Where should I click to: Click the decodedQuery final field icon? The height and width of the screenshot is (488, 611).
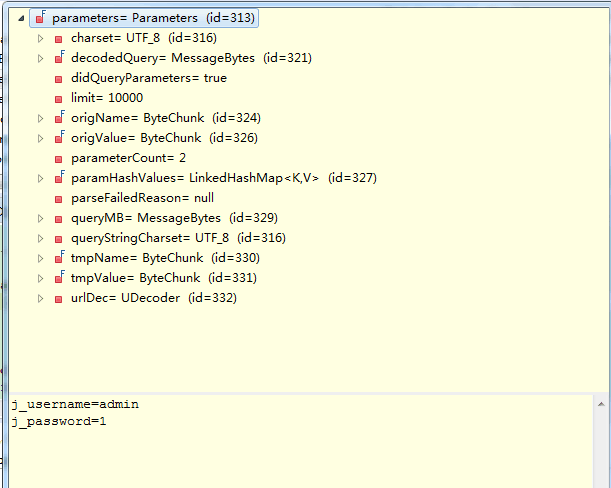click(x=60, y=57)
